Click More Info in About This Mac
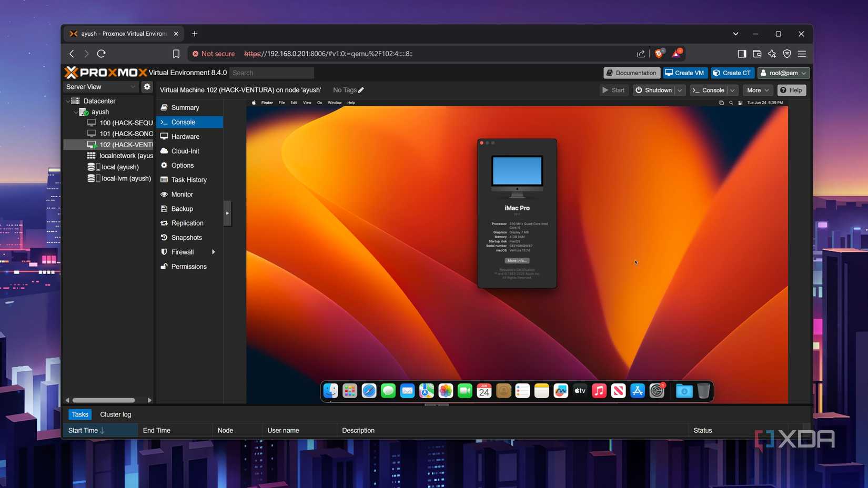Viewport: 868px width, 488px height. 517,260
